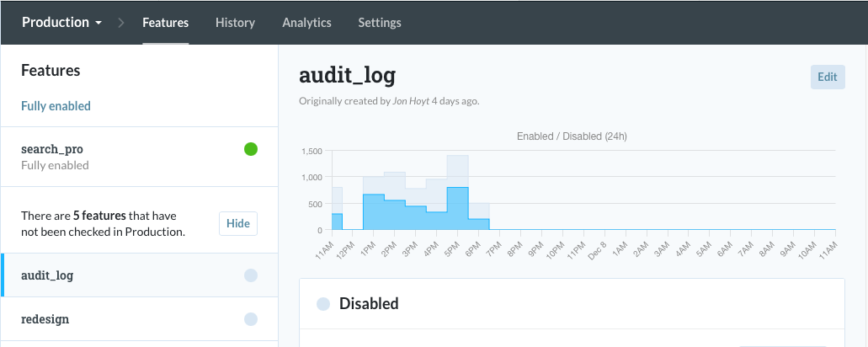Open the Analytics tab
This screenshot has height=347, width=868.
(306, 23)
